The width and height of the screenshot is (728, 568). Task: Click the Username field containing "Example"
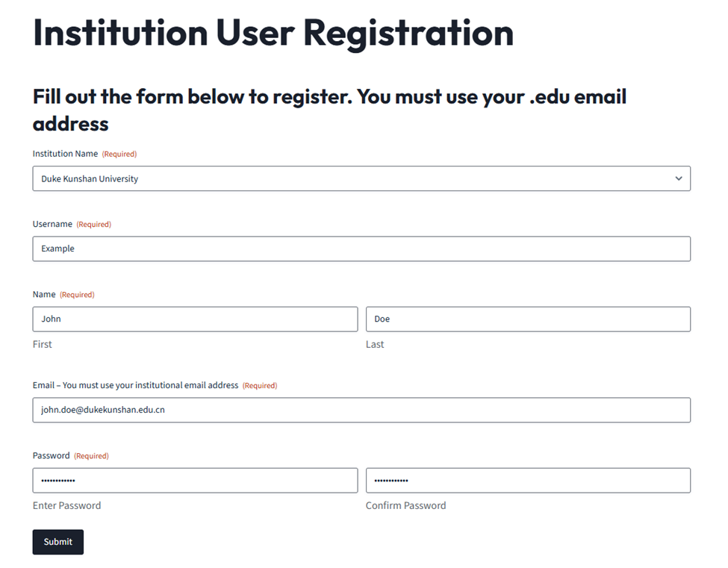pos(361,249)
